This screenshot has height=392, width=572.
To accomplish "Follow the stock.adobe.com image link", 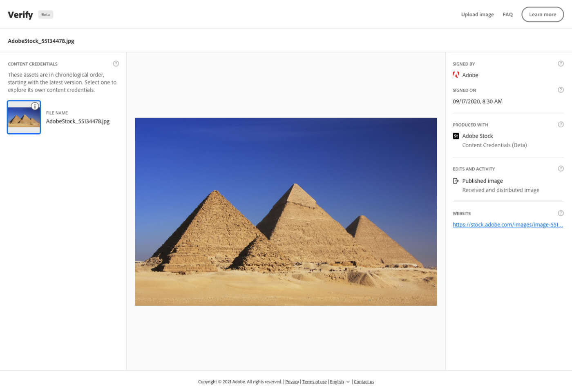I will (507, 224).
